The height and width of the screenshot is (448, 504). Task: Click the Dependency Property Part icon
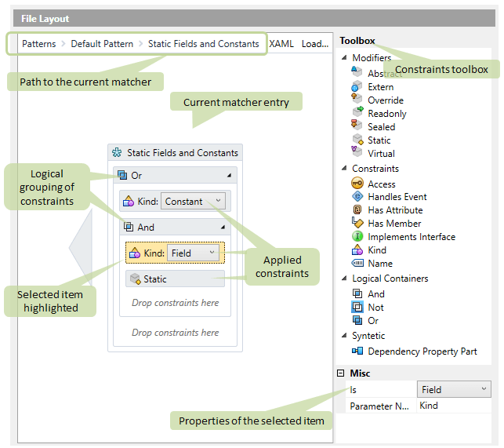(357, 352)
